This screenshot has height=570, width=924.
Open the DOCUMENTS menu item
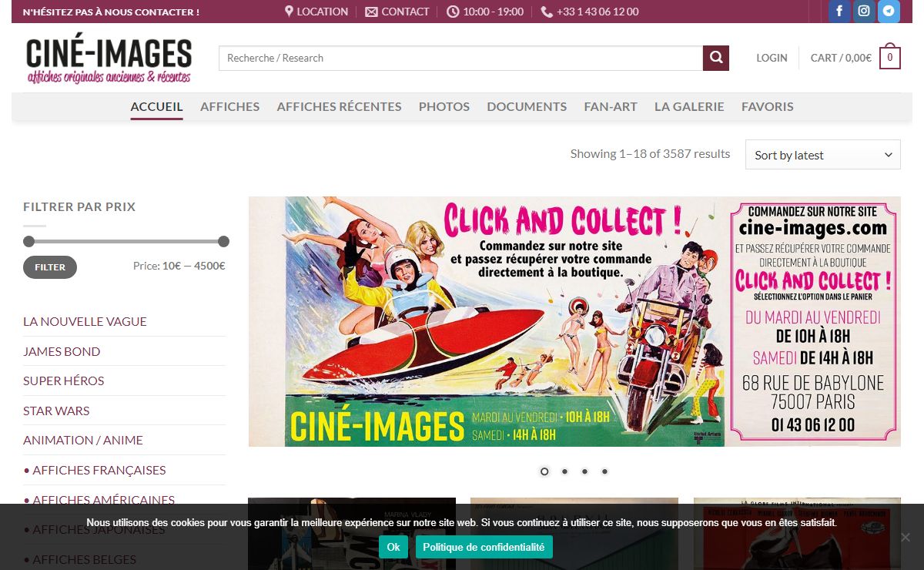coord(527,107)
